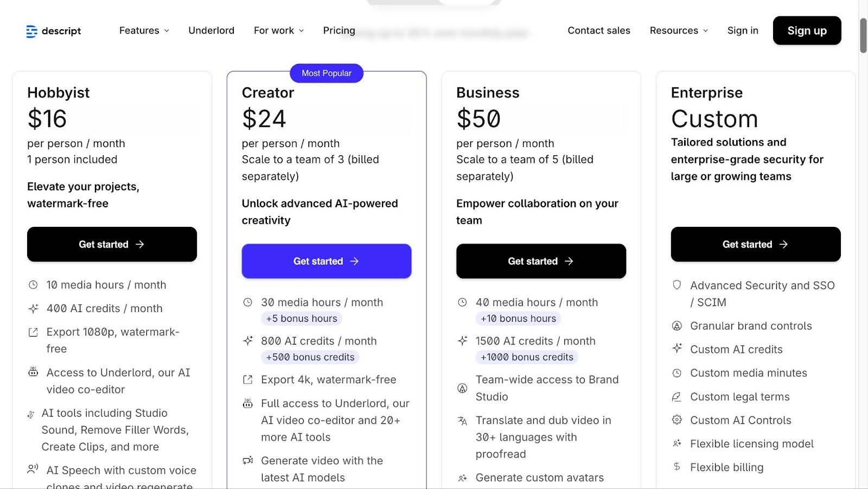Go to the Underlord page
The image size is (868, 489).
(211, 30)
